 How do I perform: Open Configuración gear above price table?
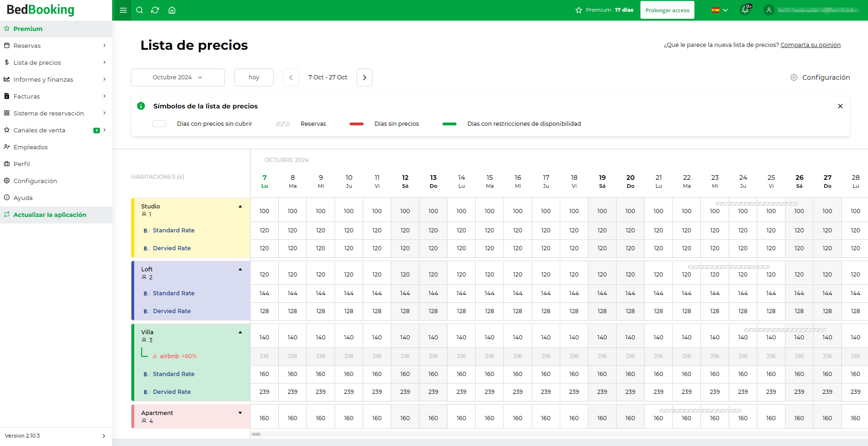coord(820,77)
